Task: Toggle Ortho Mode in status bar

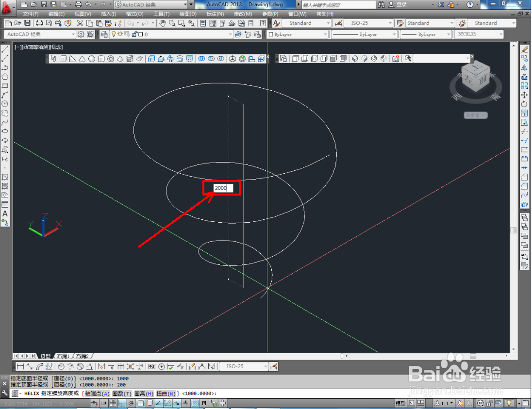Action: [x=122, y=403]
